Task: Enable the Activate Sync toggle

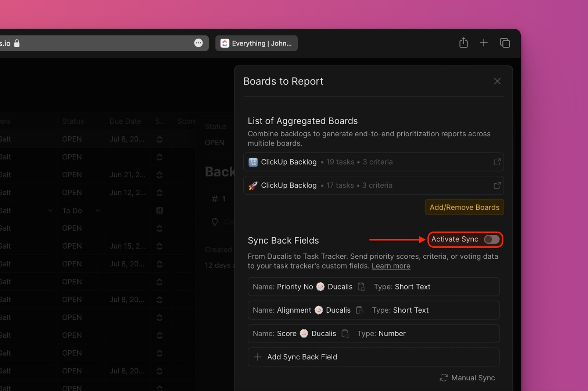Action: (492, 240)
